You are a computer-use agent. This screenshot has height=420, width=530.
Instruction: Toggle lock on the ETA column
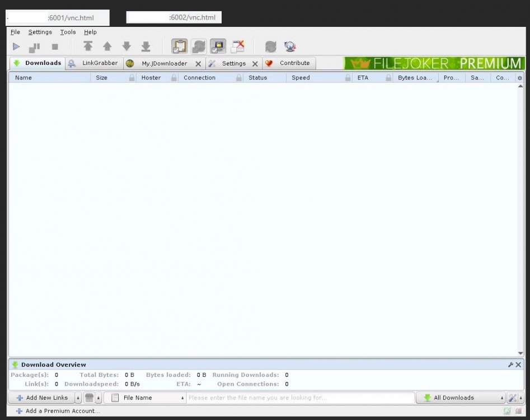point(388,78)
